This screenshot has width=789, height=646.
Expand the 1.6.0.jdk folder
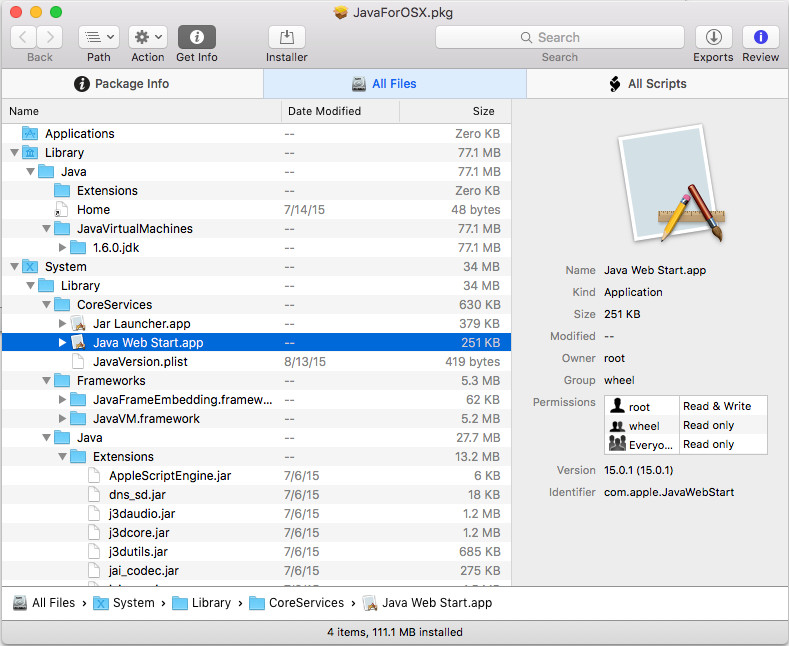[62, 248]
